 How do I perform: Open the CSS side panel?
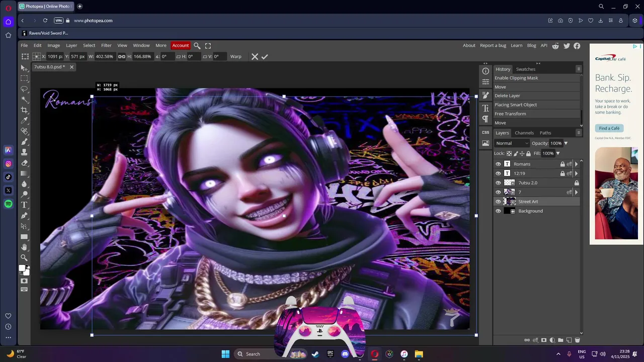(486, 132)
